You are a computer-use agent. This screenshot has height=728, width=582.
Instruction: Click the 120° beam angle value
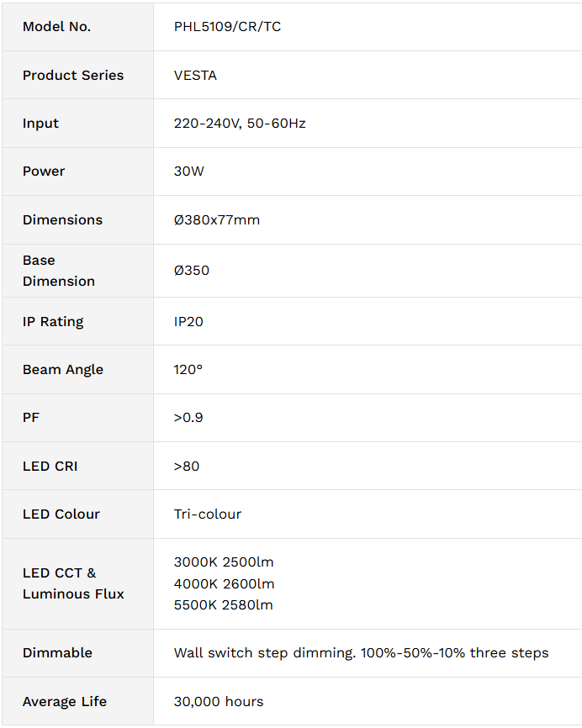click(x=188, y=370)
